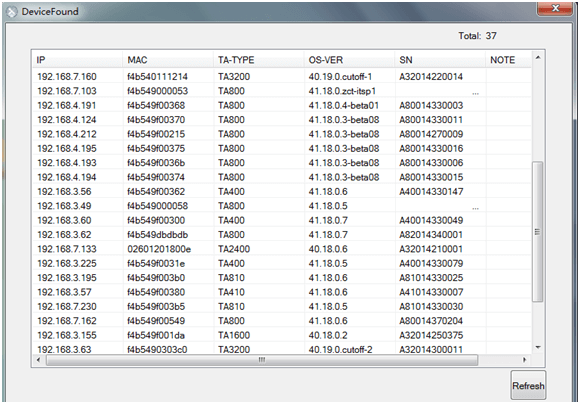
Task: Click the horizontal scrollbar right arrow
Action: (525, 360)
